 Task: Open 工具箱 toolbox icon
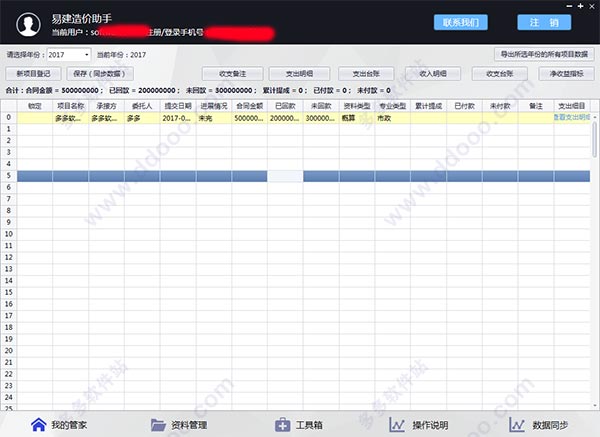(282, 425)
